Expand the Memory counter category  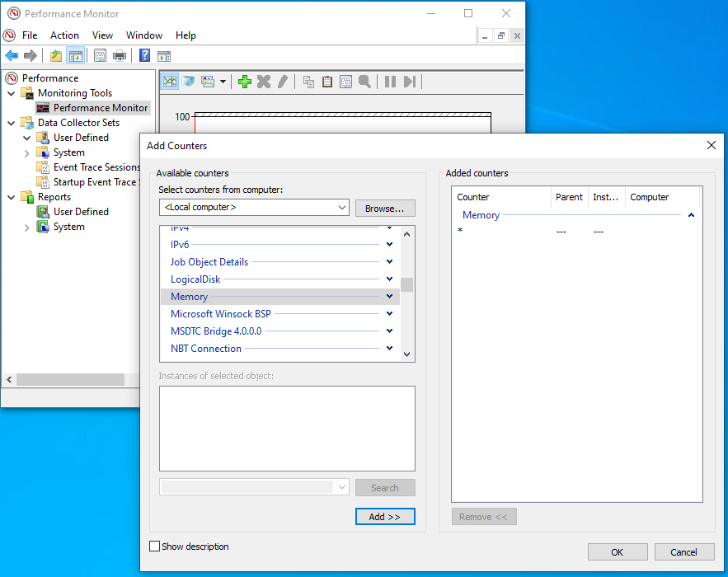point(388,296)
